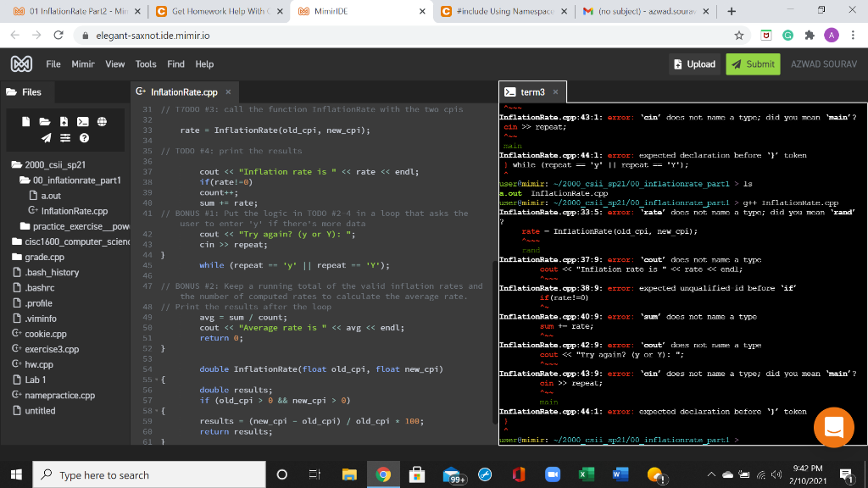Open Chrome from the taskbar
The height and width of the screenshot is (488, 868).
coord(383,474)
